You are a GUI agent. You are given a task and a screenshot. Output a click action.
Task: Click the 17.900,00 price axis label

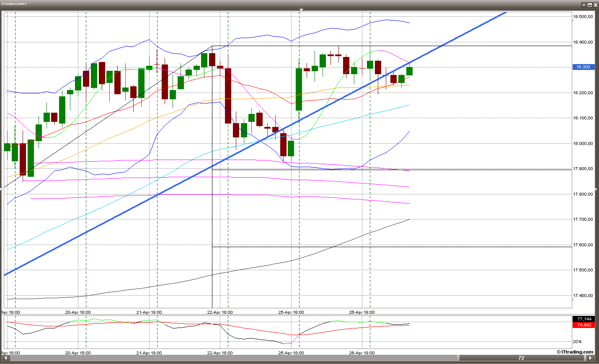[x=583, y=169]
